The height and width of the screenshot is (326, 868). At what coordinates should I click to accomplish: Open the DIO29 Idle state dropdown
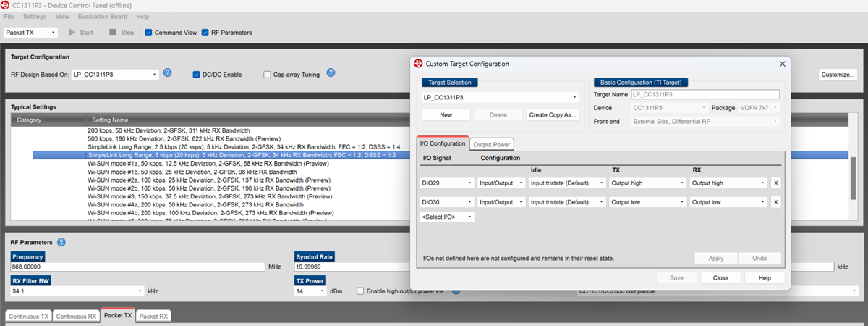566,183
